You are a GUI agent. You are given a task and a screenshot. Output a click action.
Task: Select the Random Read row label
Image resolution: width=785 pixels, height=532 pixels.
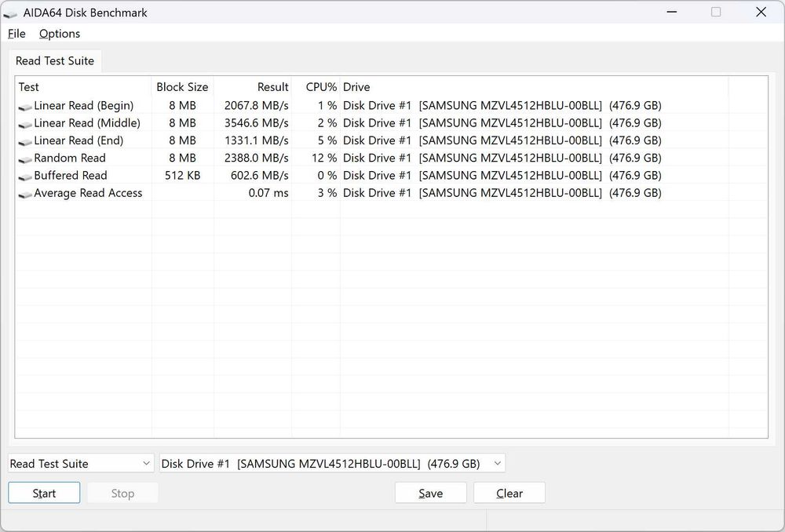pos(70,159)
